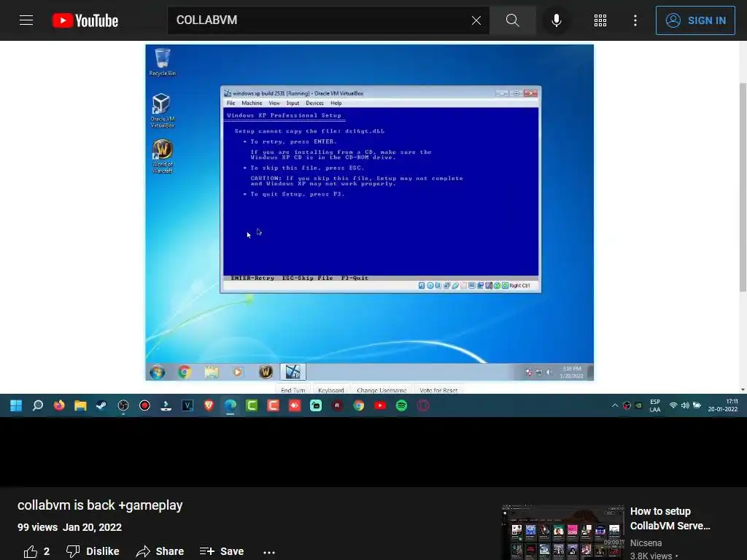Image resolution: width=747 pixels, height=560 pixels.
Task: Click 'ENTER=Retry' text in XP setup
Action: [252, 278]
